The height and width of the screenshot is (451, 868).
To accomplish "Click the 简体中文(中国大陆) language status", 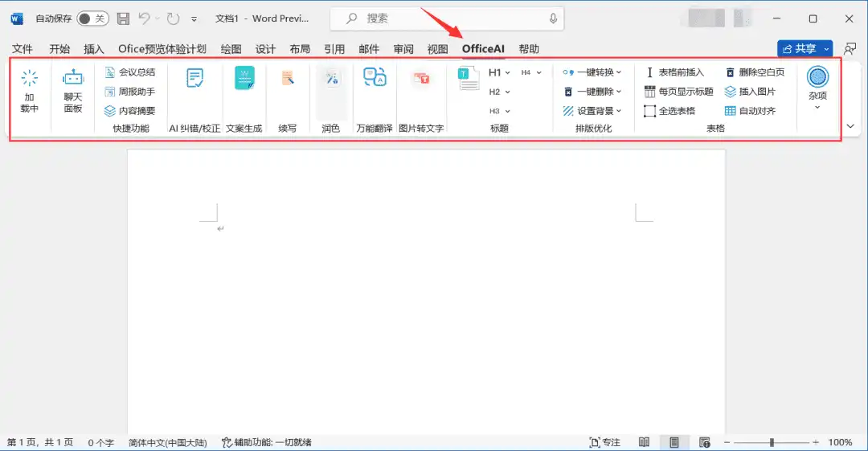I will 167,442.
